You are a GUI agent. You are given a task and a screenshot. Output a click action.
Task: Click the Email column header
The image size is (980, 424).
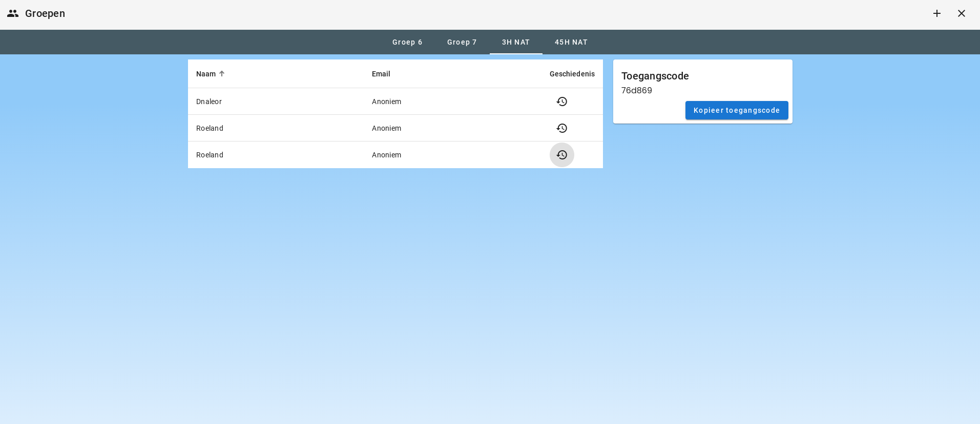(x=381, y=74)
